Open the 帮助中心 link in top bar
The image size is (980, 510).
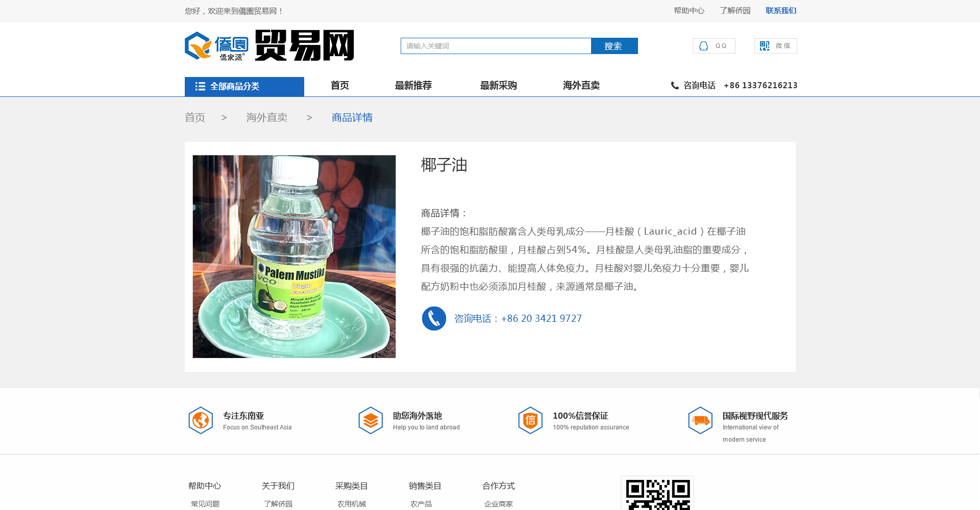(x=689, y=11)
